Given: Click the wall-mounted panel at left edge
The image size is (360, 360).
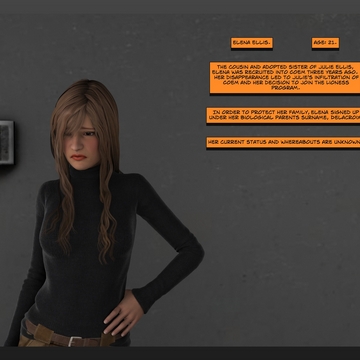Looking at the screenshot, I should click(7, 143).
